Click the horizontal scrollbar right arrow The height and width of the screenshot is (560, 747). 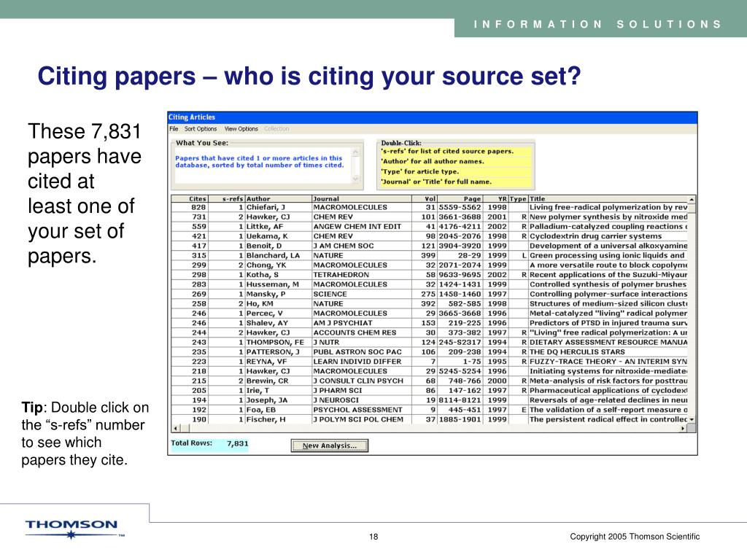click(x=683, y=429)
